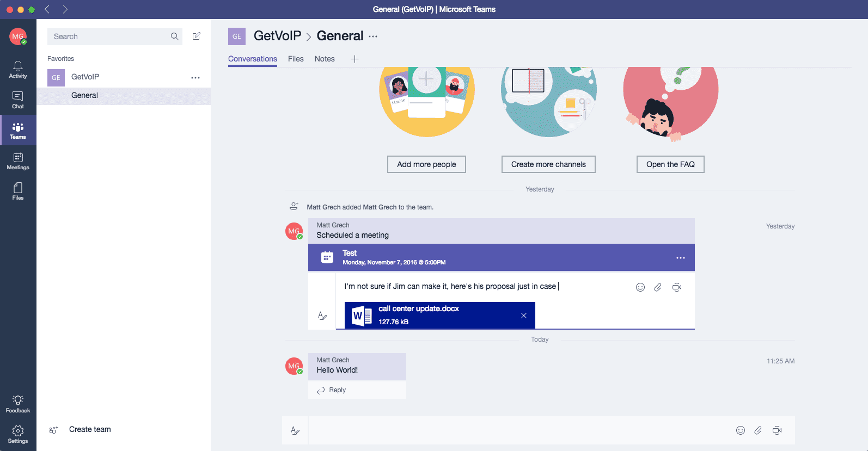
Task: Click the compose new chat icon
Action: click(x=197, y=36)
